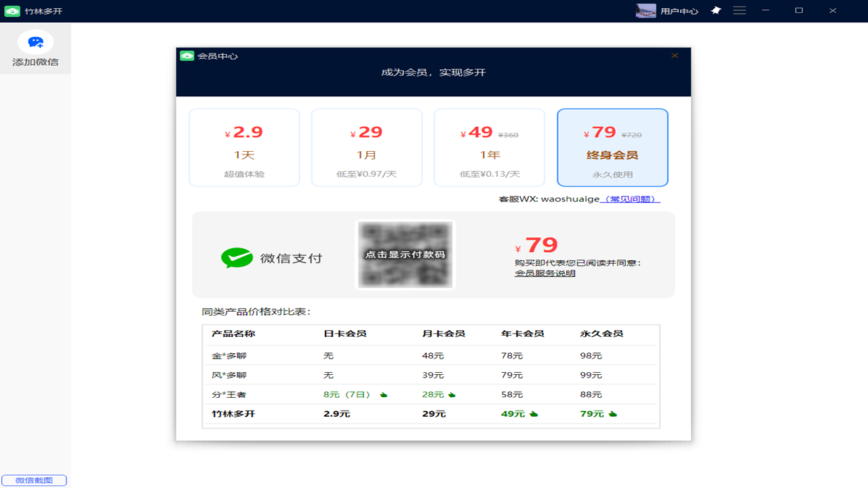The width and height of the screenshot is (868, 488).
Task: Select the ¥29 one-month plan
Action: click(367, 148)
